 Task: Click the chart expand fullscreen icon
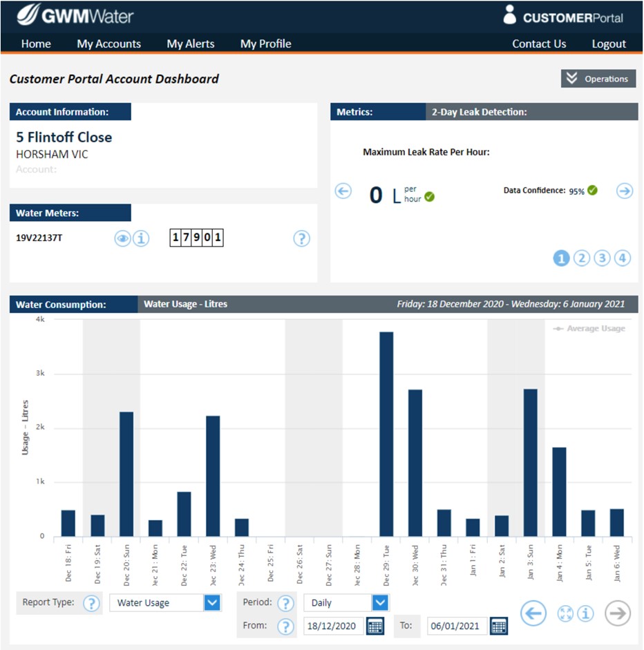click(x=565, y=613)
